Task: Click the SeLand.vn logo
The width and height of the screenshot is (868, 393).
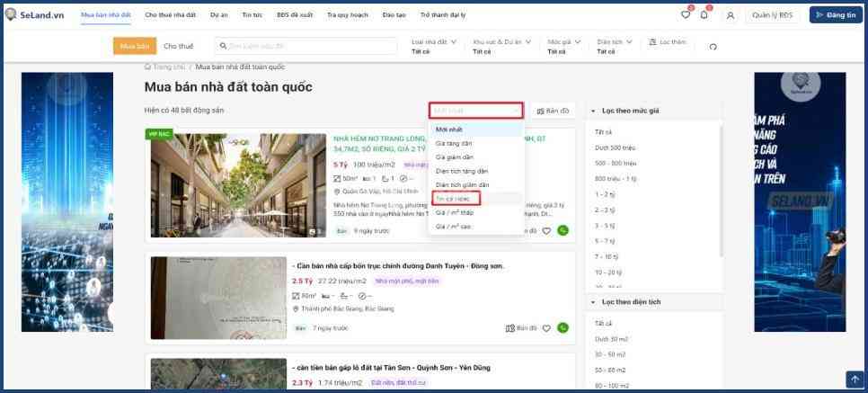Action: 37,14
